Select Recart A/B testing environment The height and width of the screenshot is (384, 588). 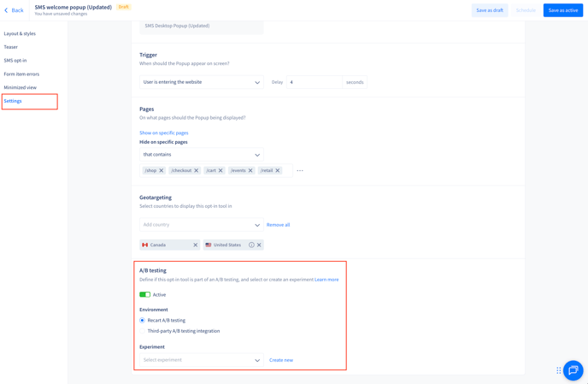coord(143,321)
